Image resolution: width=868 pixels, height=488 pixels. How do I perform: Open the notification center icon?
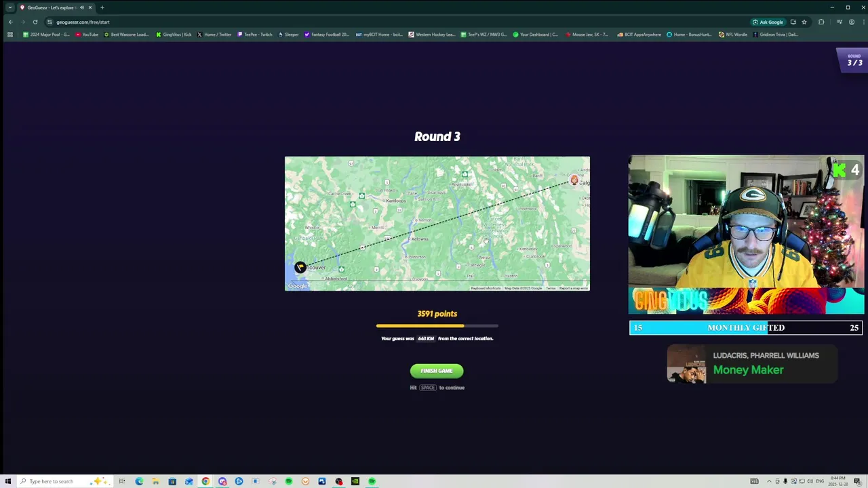coord(857,481)
